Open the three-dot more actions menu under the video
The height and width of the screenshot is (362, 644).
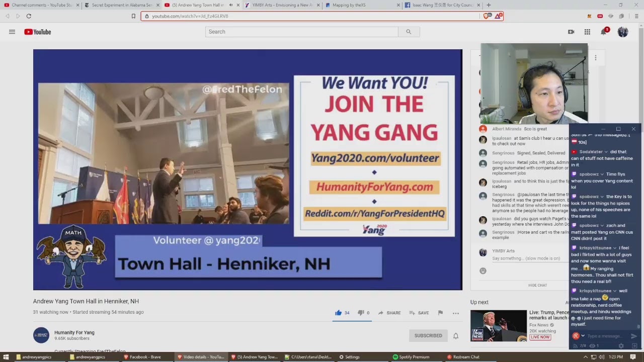pos(456,313)
